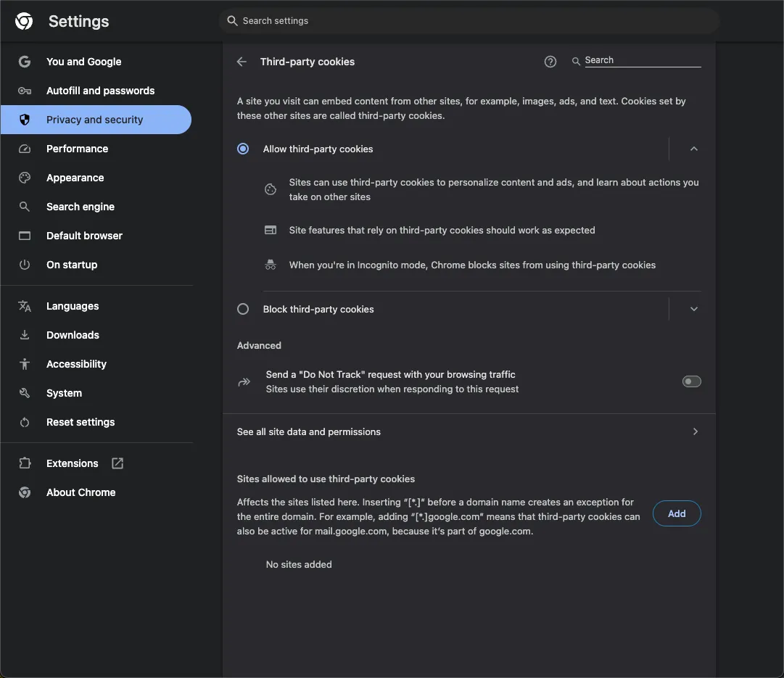Screen dimensions: 784x678
Task: Go to Autofill and passwords section
Action: click(x=100, y=91)
